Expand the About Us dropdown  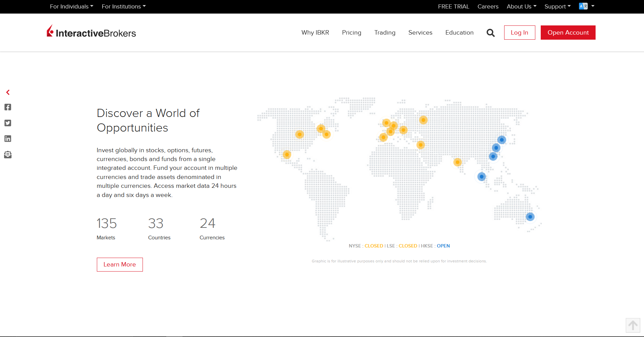pyautogui.click(x=521, y=6)
